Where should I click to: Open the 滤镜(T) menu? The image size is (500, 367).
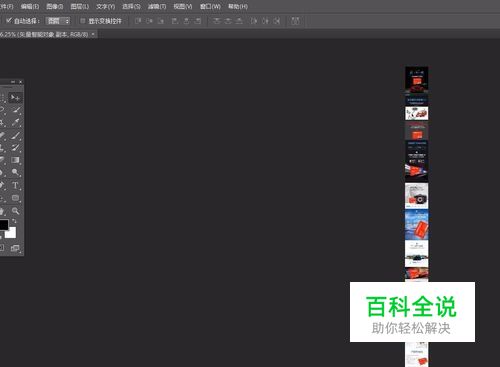(x=157, y=6)
